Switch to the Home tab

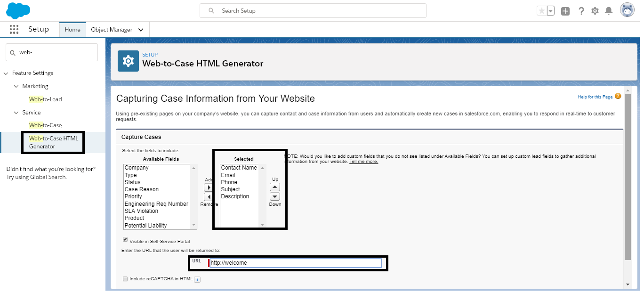click(72, 29)
